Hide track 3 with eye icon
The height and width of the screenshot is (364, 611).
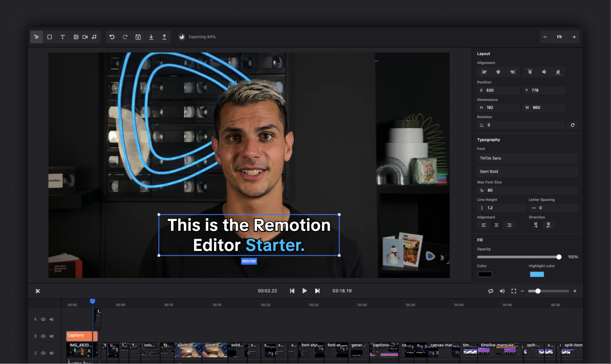(43, 336)
